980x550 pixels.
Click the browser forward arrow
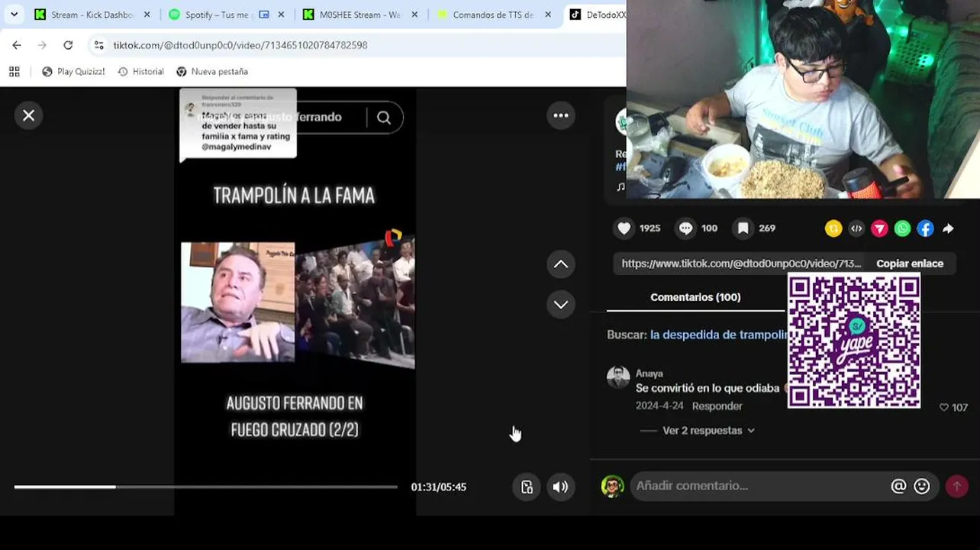click(42, 45)
